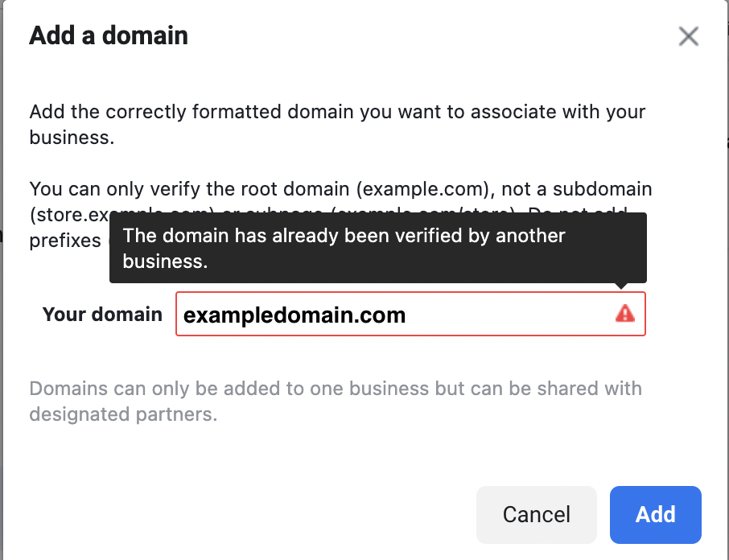Click the warning icon next to exampledomain.com
The image size is (729, 560).
pos(625,314)
